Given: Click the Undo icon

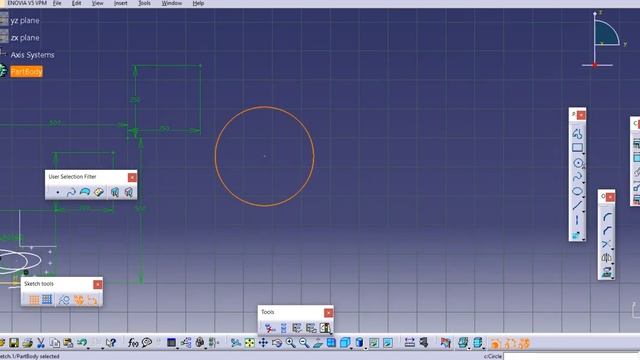Looking at the screenshot, I should pyautogui.click(x=82, y=342).
